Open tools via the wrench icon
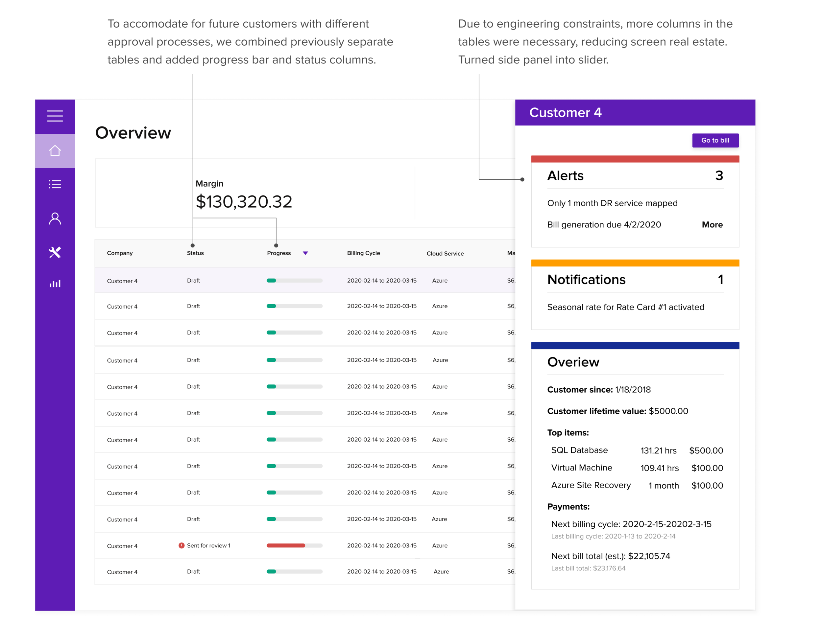The width and height of the screenshot is (822, 644). coord(55,252)
